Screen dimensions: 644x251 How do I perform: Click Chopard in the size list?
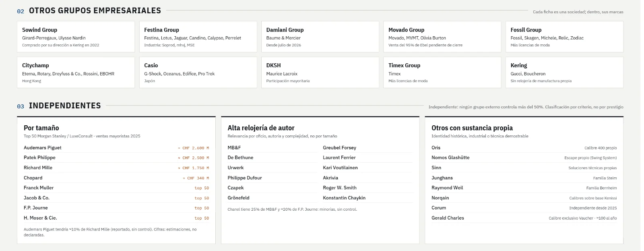point(33,178)
